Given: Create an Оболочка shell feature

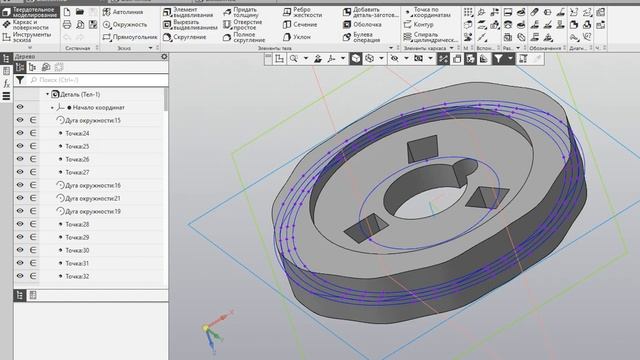Looking at the screenshot, I should point(362,24).
